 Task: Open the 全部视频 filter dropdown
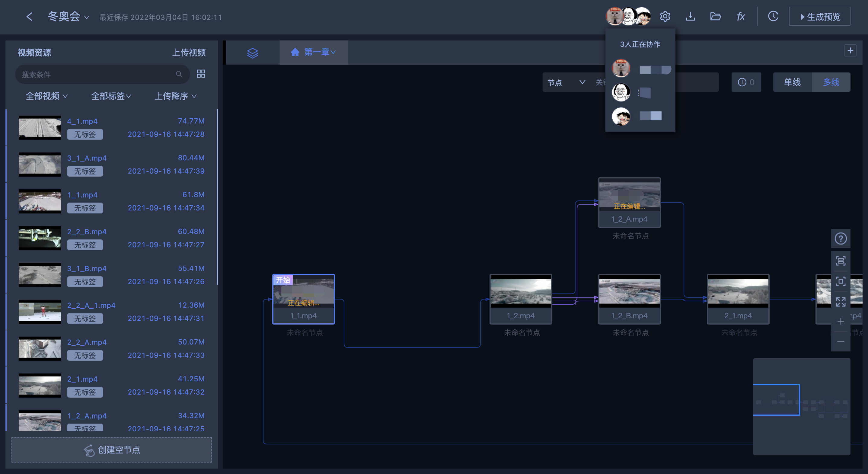click(46, 96)
